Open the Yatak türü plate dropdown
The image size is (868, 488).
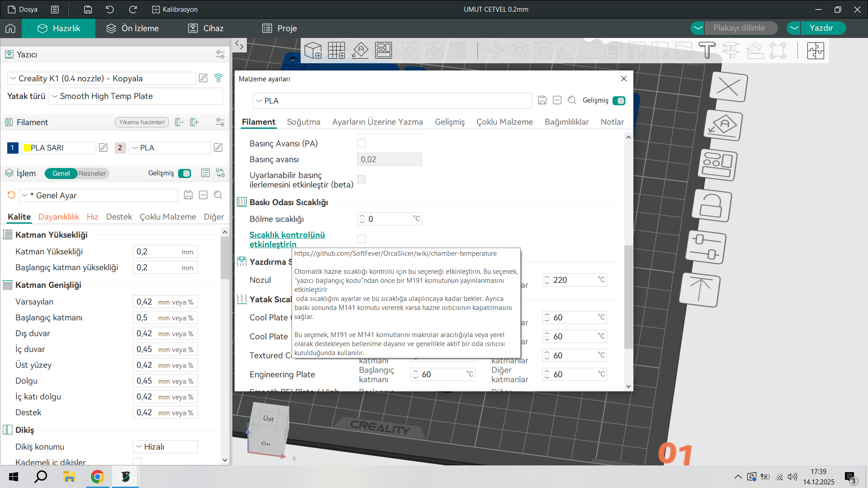click(x=136, y=96)
